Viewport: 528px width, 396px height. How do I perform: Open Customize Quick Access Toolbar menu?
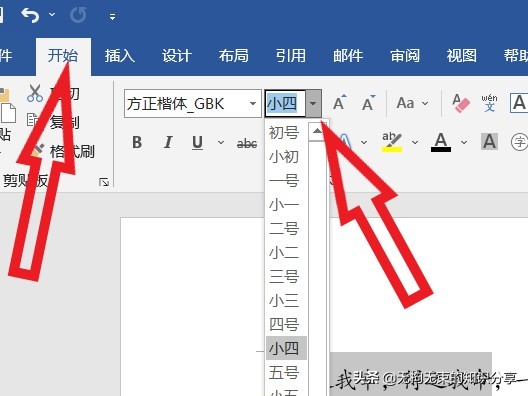[x=112, y=16]
